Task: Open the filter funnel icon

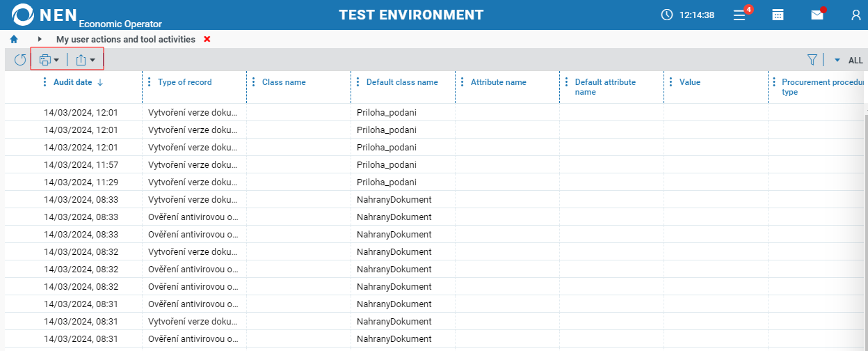Action: pos(812,61)
